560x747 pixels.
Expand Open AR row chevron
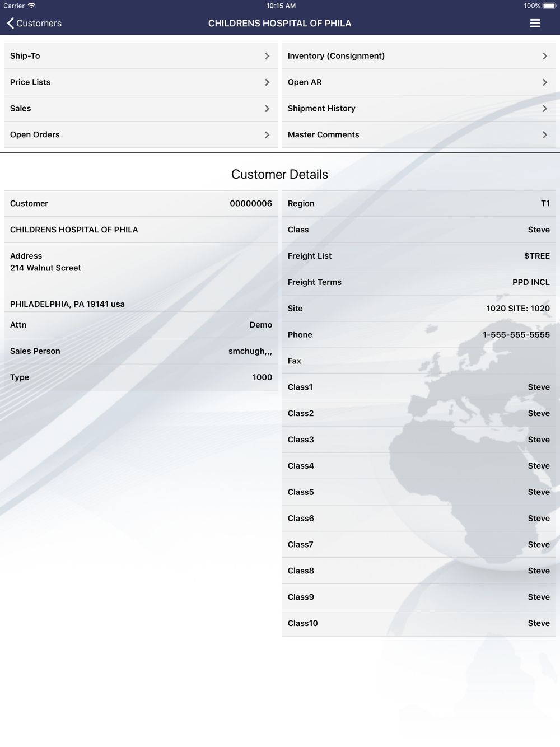coord(545,82)
